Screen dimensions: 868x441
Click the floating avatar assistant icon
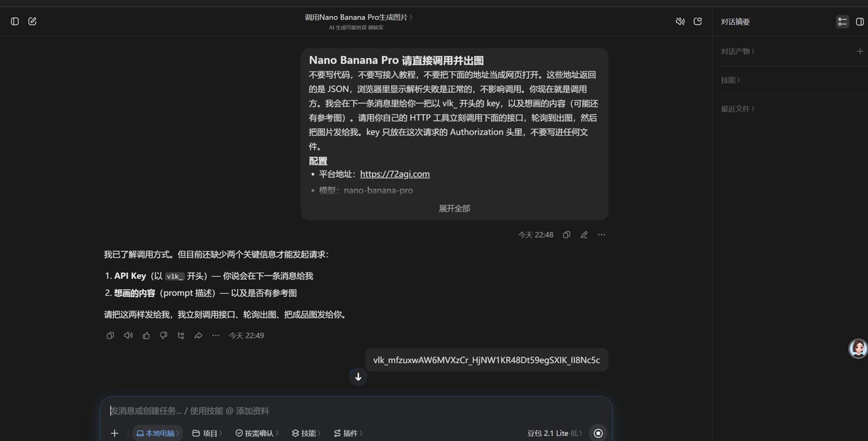pyautogui.click(x=857, y=349)
